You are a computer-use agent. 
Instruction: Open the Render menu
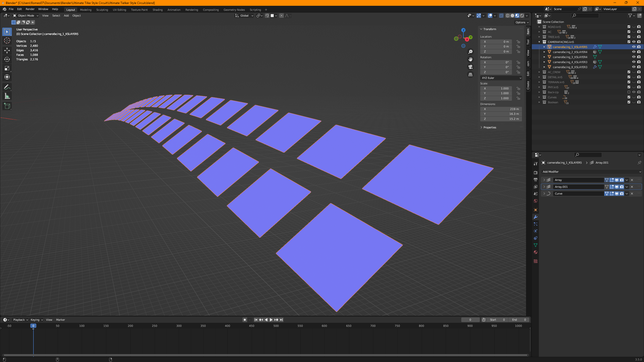(x=30, y=9)
